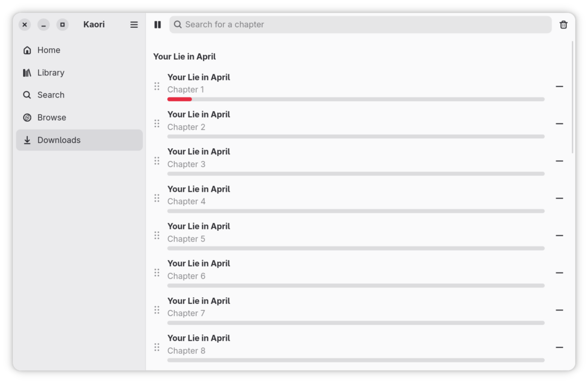Viewport: 588px width, 383px height.
Task: Remove Chapter 5 from the download queue
Action: (x=559, y=236)
